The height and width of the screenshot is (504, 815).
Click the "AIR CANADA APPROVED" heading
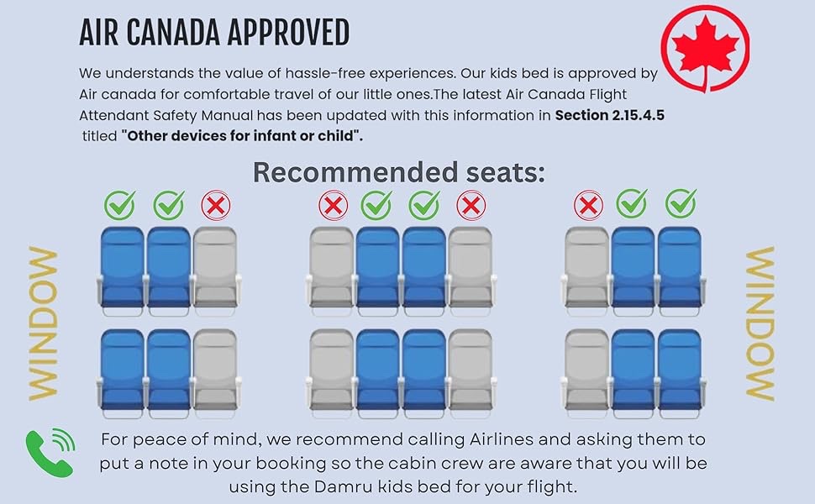(x=213, y=33)
